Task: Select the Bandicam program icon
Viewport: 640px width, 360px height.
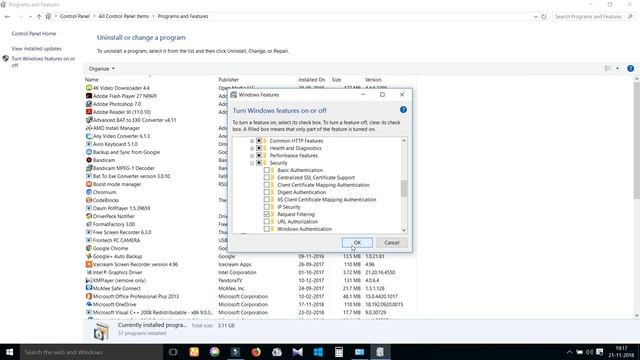Action: coord(89,160)
